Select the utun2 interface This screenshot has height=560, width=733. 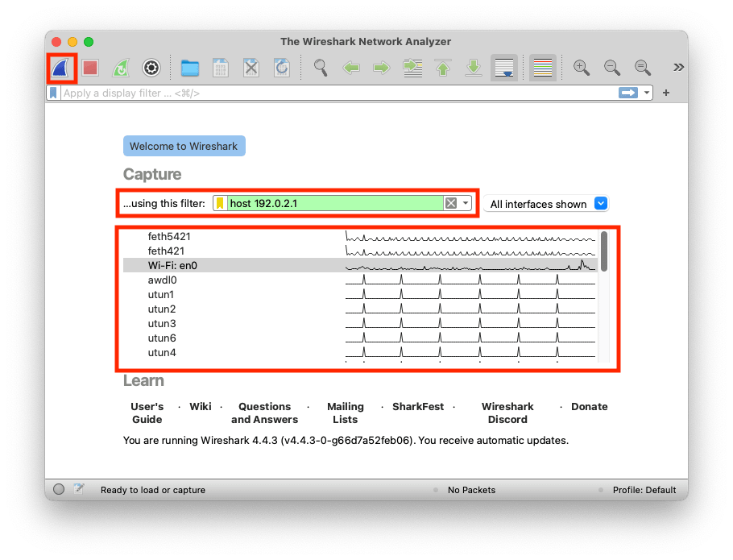[x=360, y=309]
